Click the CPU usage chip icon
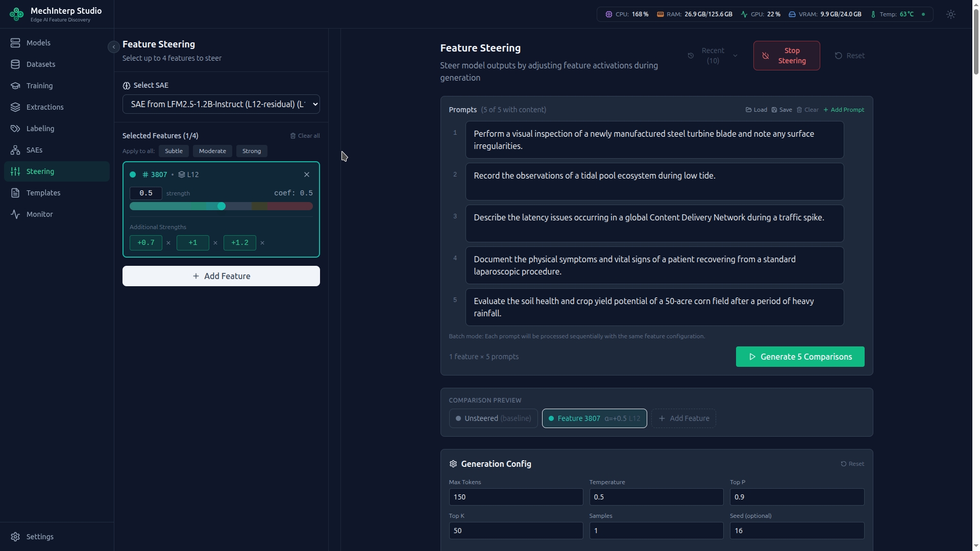The height and width of the screenshot is (551, 980). click(x=608, y=14)
